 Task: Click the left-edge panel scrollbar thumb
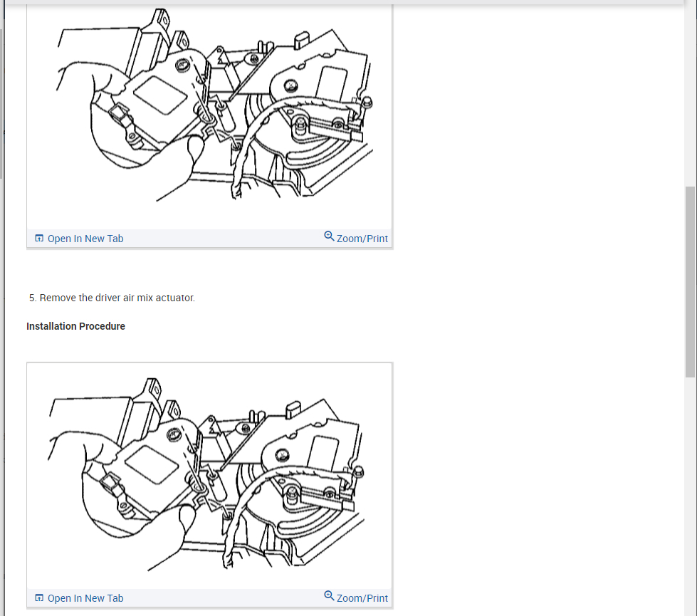pyautogui.click(x=1, y=104)
